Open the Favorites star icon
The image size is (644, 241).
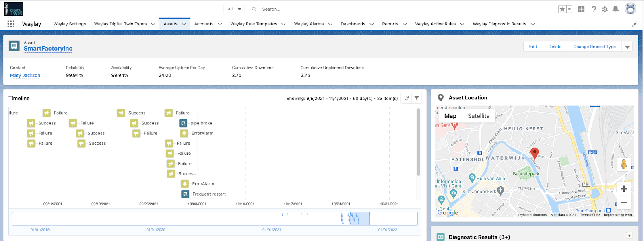click(562, 9)
